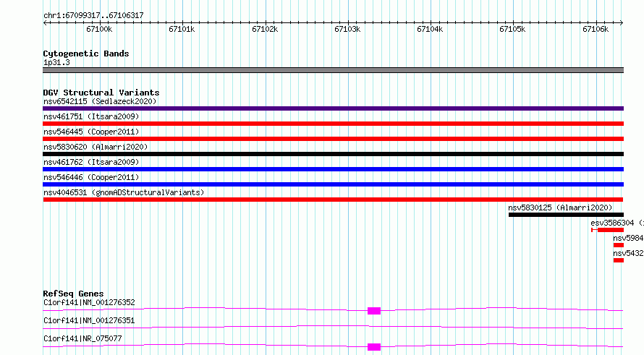Image resolution: width=644 pixels, height=355 pixels.
Task: Click the nsv6542115 (Sedlazeck2020) purple variant bar
Action: coord(333,108)
